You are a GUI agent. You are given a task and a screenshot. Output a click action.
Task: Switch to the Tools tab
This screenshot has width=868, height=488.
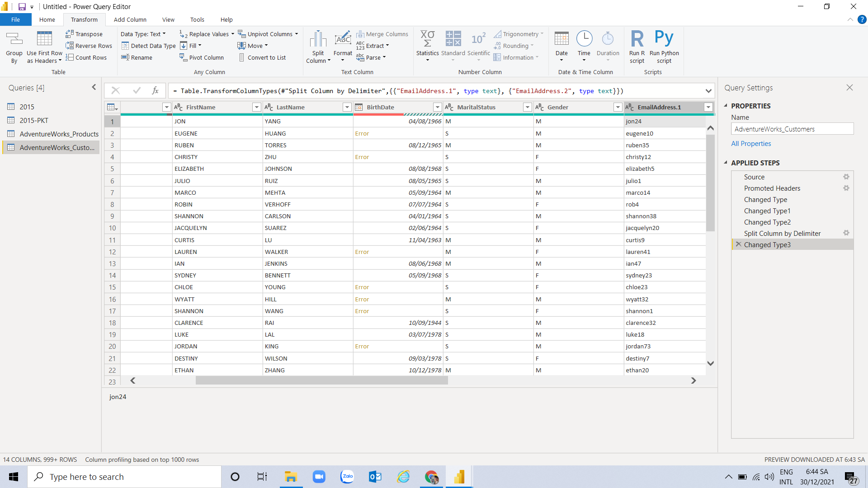pyautogui.click(x=197, y=19)
